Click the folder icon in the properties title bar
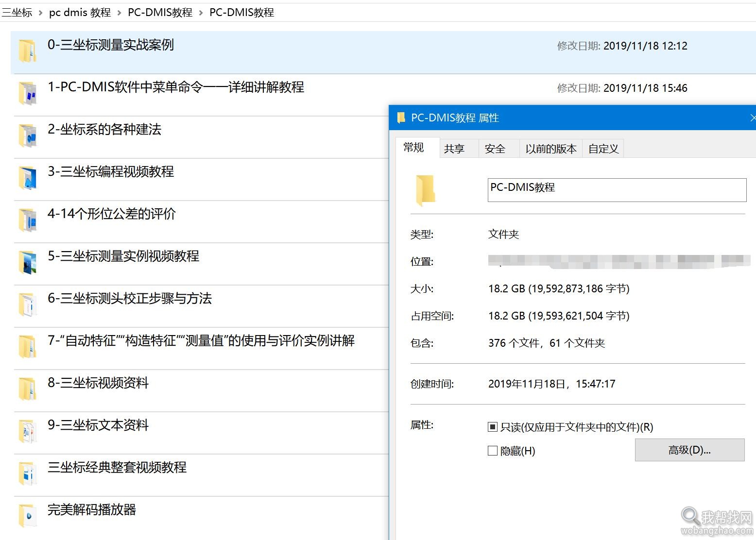The image size is (756, 540). (401, 118)
